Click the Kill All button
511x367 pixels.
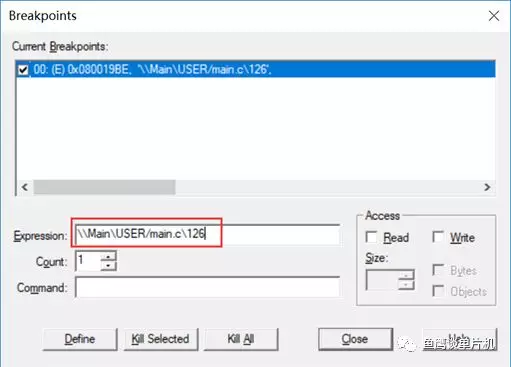(241, 339)
